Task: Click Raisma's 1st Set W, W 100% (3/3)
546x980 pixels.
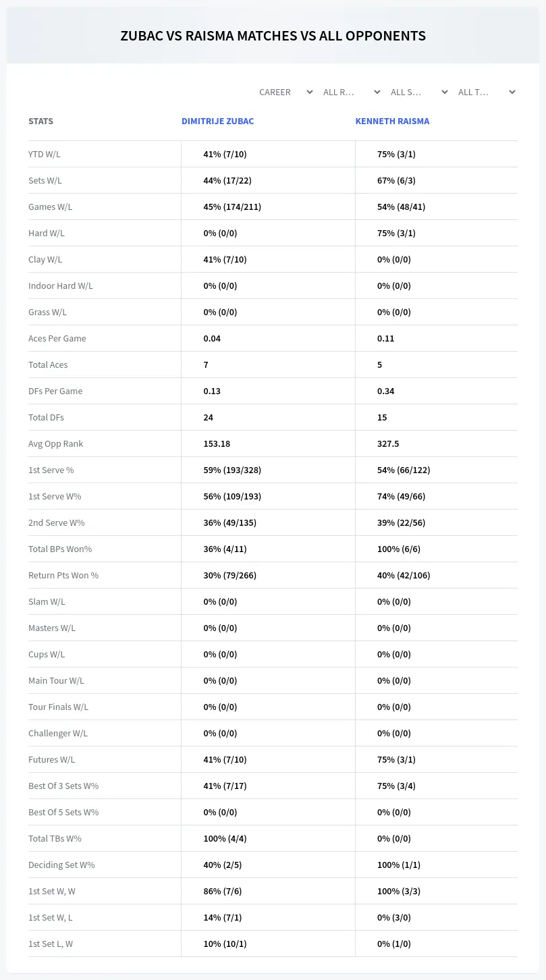Action: [x=399, y=891]
